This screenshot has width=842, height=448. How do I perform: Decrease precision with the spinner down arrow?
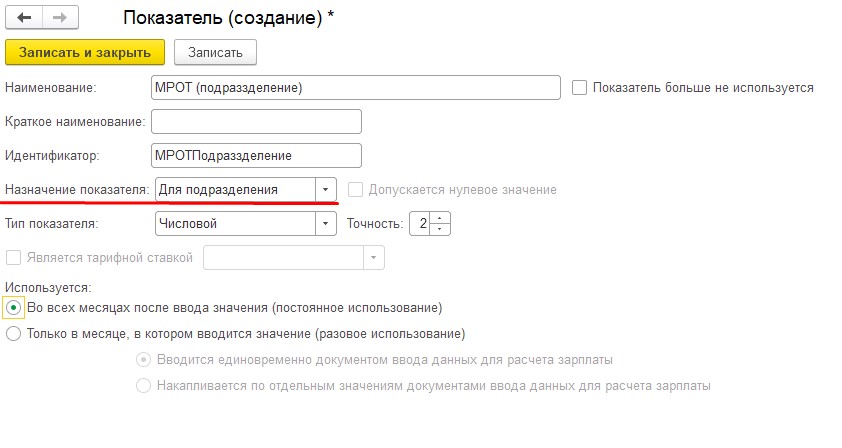(x=440, y=229)
